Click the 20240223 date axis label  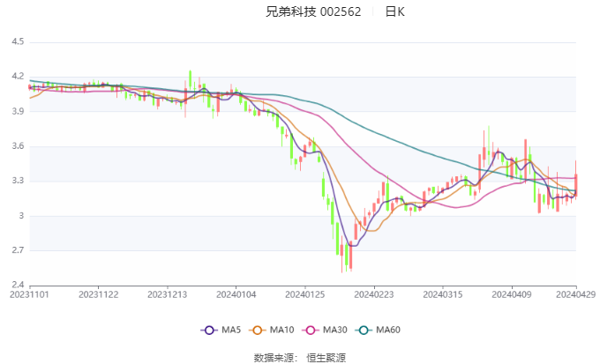(374, 294)
